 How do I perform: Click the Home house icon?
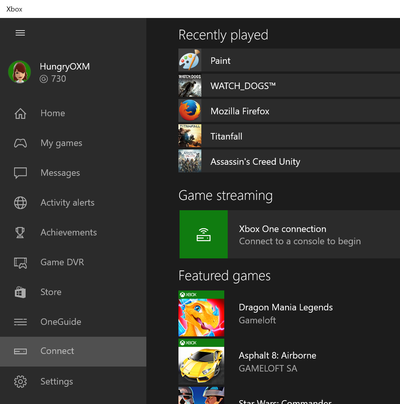(20, 113)
